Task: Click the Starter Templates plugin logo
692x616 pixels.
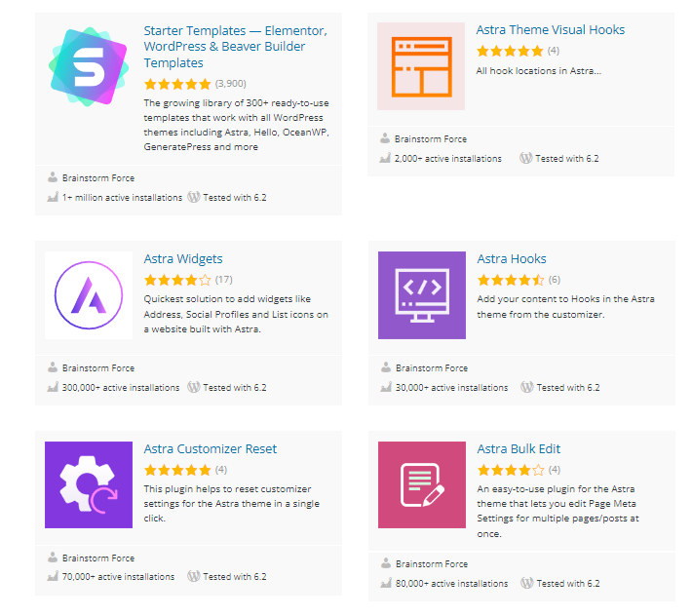Action: (x=89, y=66)
